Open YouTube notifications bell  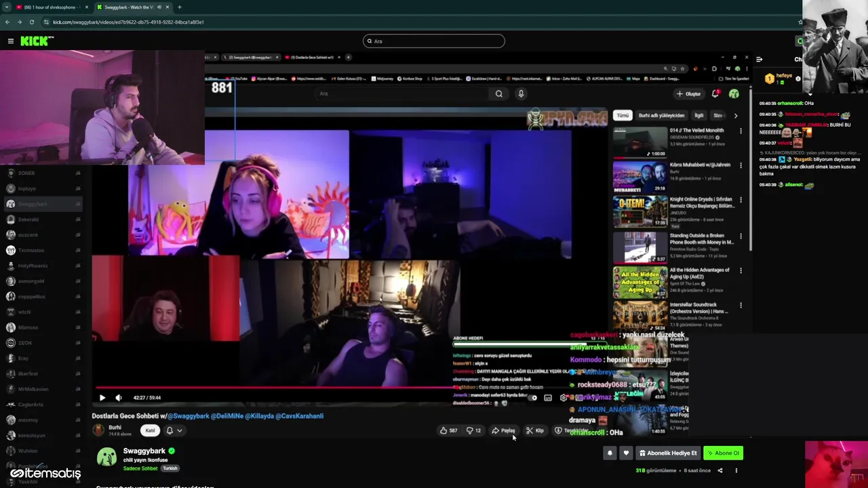[x=715, y=94]
